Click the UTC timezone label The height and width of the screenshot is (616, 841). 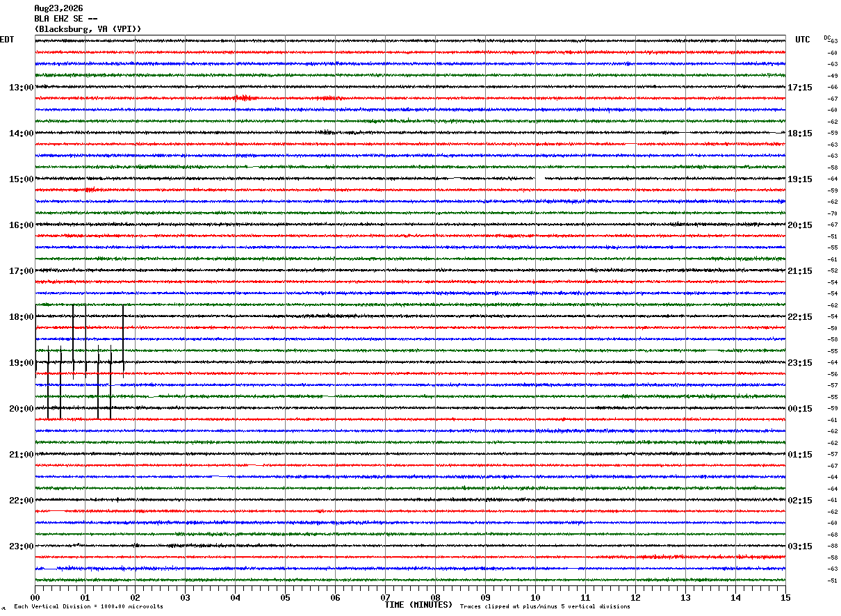click(x=803, y=40)
